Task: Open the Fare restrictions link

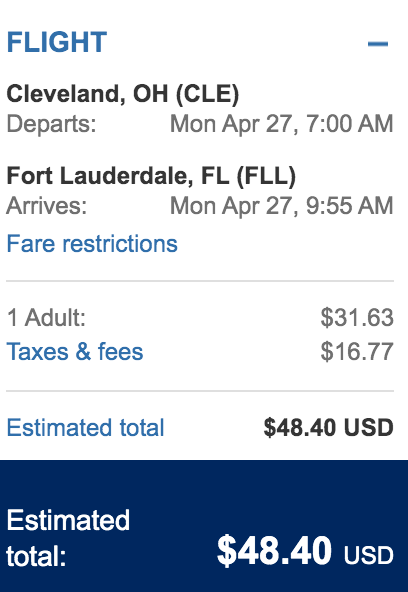Action: (92, 244)
